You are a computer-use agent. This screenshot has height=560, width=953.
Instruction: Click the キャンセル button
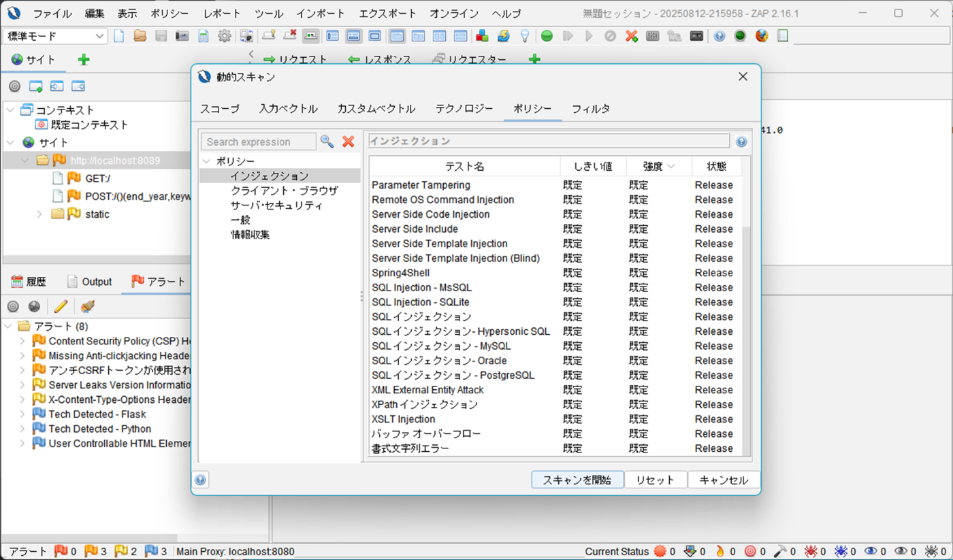[x=724, y=480]
